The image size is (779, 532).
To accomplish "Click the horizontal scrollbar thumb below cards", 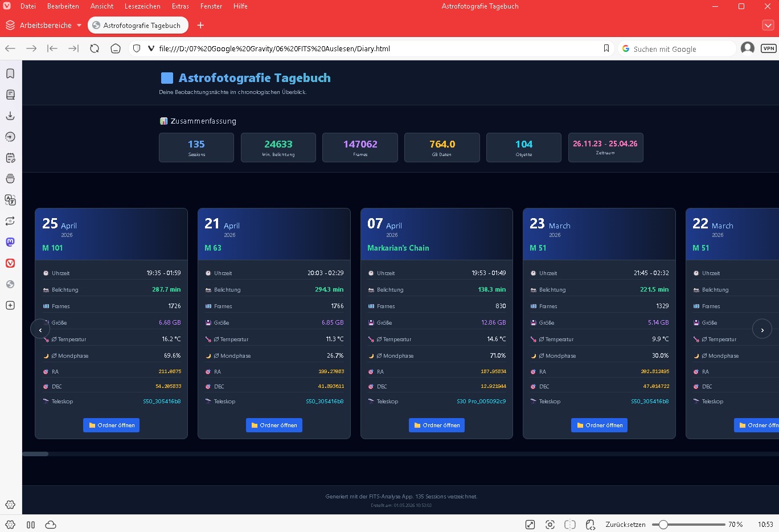I will coord(35,454).
